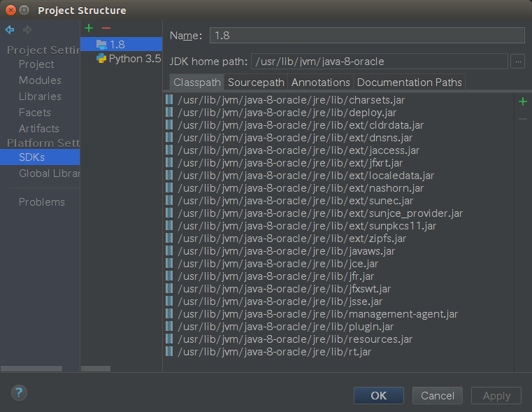Click SDK list horizontal scrollbar
532x412 pixels.
[x=96, y=369]
